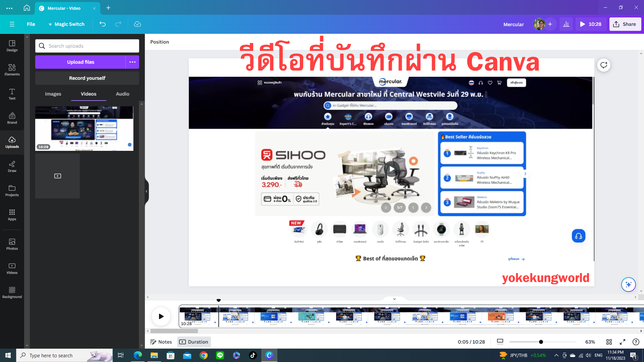Open Google Chrome from taskbar
The width and height of the screenshot is (644, 362).
coord(204,355)
